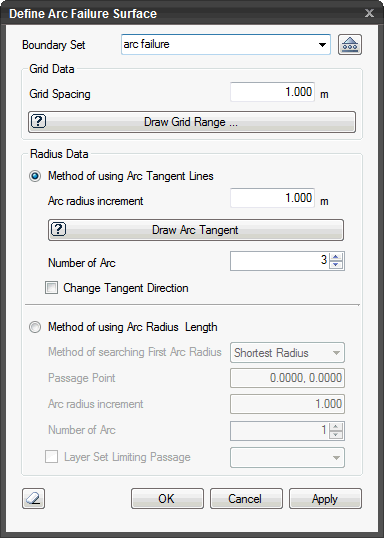
Task: Click the eraser reset icon
Action: 33,498
